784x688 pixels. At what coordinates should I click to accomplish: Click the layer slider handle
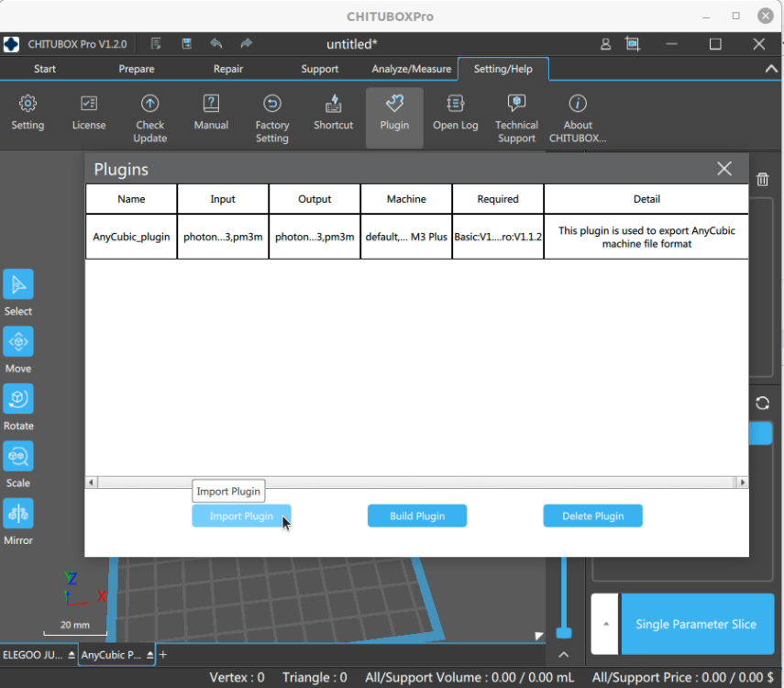coord(564,633)
